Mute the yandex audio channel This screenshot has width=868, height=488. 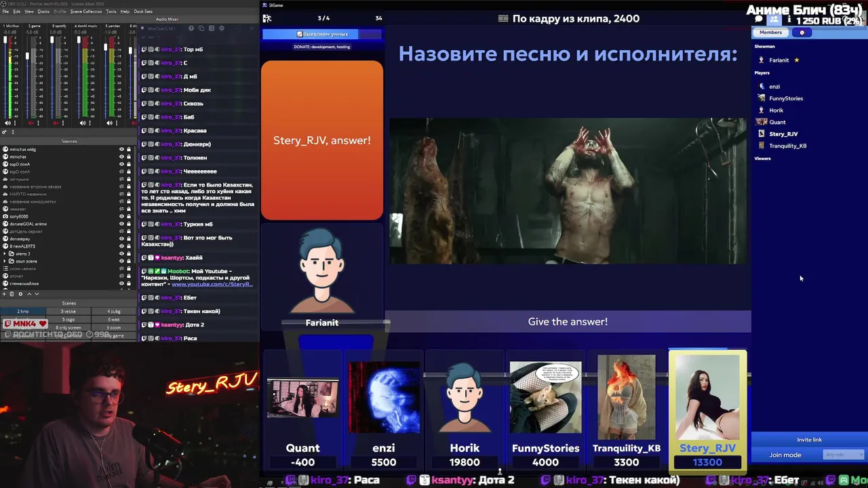click(x=109, y=123)
